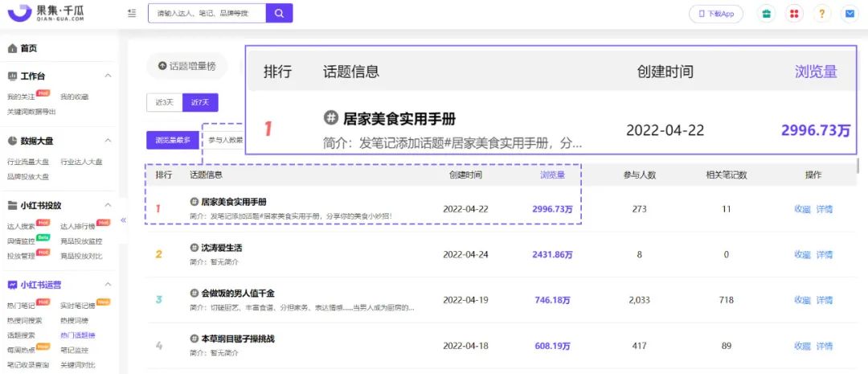The width and height of the screenshot is (868, 374).
Task: Select the 近7天 time range
Action: (200, 102)
